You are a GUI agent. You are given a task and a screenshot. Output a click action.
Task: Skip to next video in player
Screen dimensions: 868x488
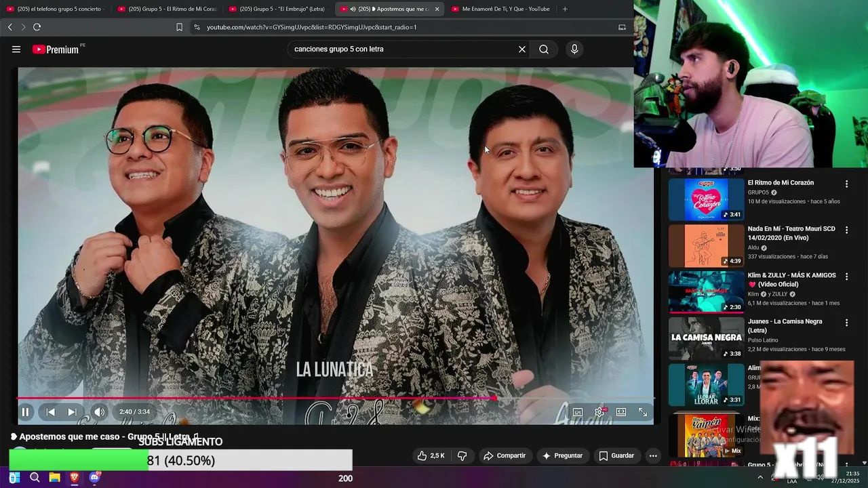point(72,411)
